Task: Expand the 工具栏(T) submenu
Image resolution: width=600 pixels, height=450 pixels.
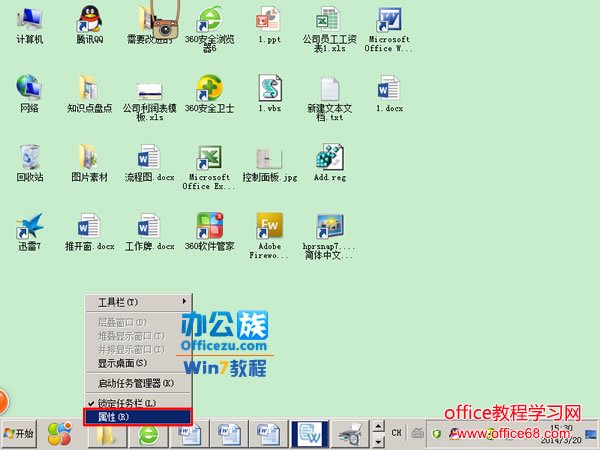Action: pos(138,302)
